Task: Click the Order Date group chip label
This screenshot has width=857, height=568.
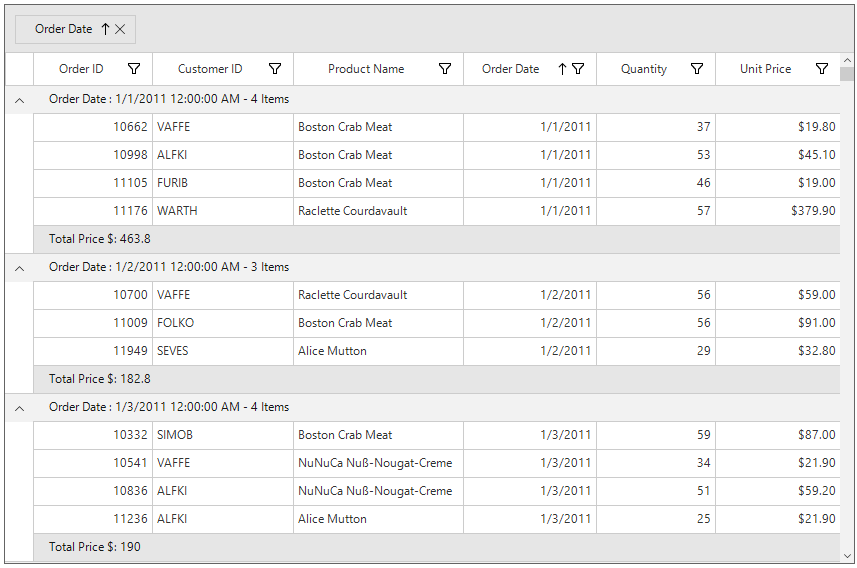Action: click(x=63, y=29)
